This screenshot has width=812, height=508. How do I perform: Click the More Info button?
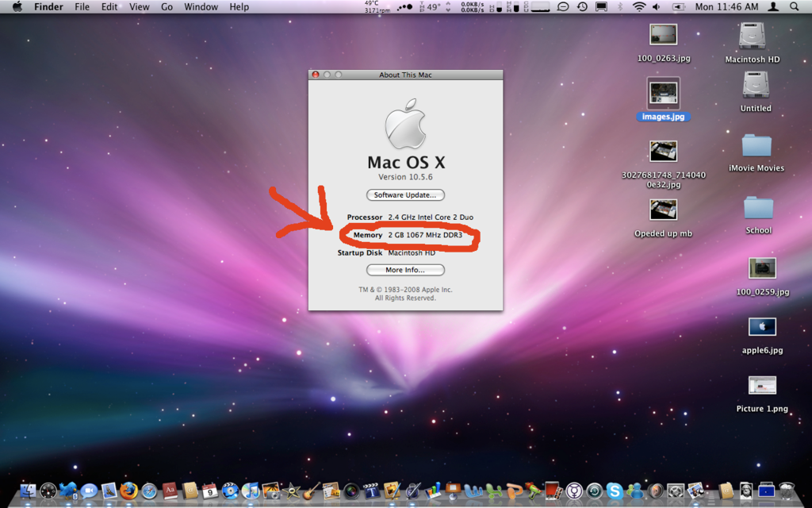[405, 270]
